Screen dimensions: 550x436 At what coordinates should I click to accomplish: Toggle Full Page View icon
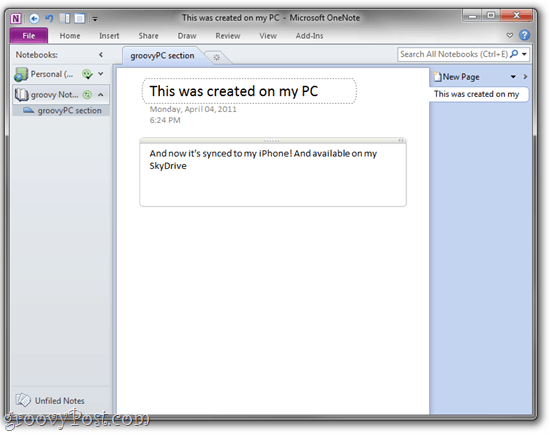click(x=80, y=18)
